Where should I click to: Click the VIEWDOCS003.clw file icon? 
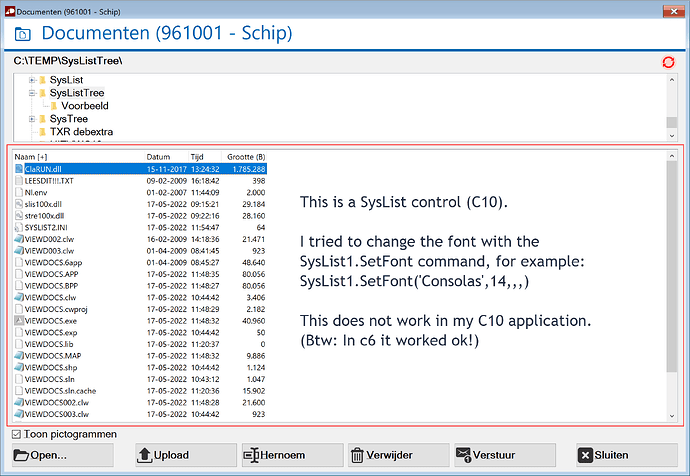click(x=19, y=414)
